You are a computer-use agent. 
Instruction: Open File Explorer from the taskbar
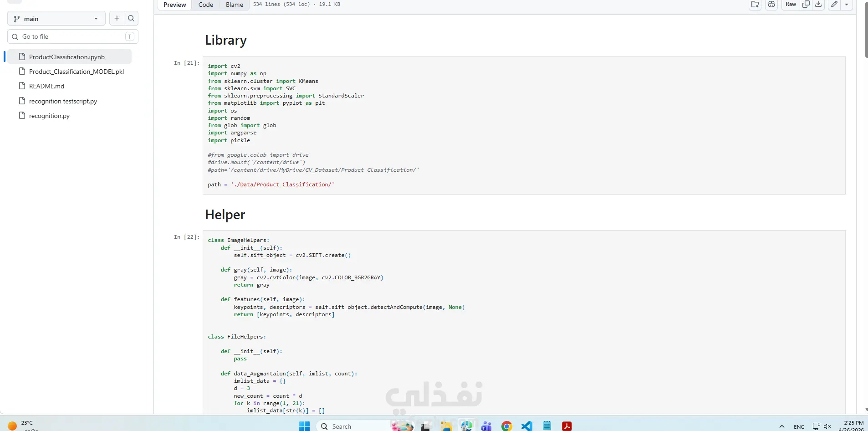[x=446, y=426]
